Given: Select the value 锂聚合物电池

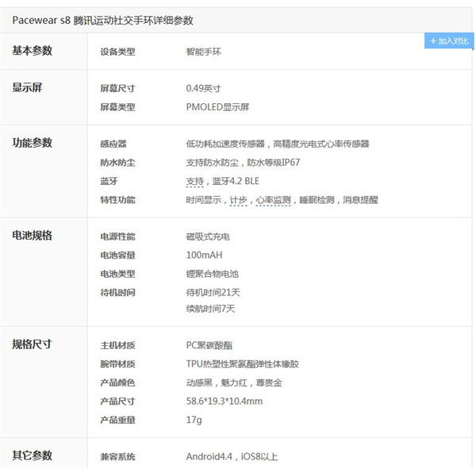Looking at the screenshot, I should [x=212, y=274].
